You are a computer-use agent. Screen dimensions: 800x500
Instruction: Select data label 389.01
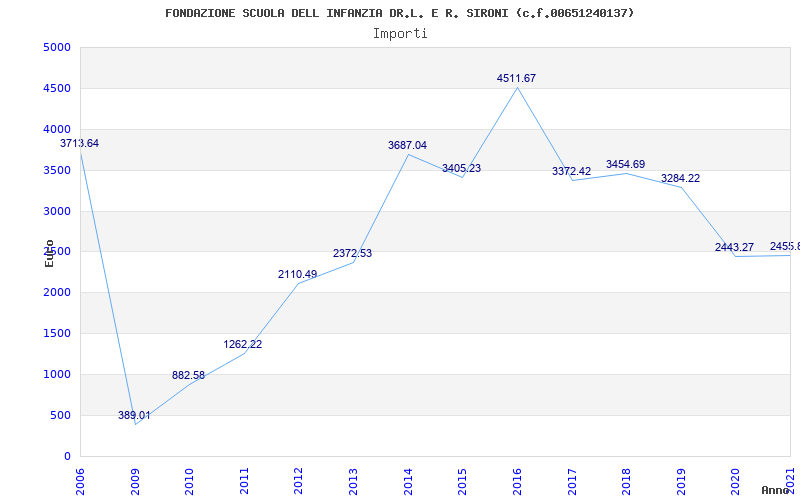click(134, 415)
